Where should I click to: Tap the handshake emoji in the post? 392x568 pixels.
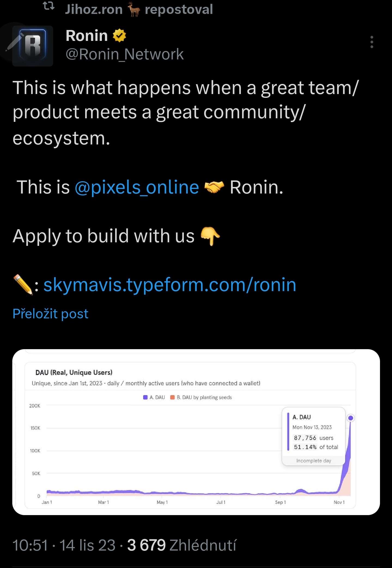pos(214,188)
